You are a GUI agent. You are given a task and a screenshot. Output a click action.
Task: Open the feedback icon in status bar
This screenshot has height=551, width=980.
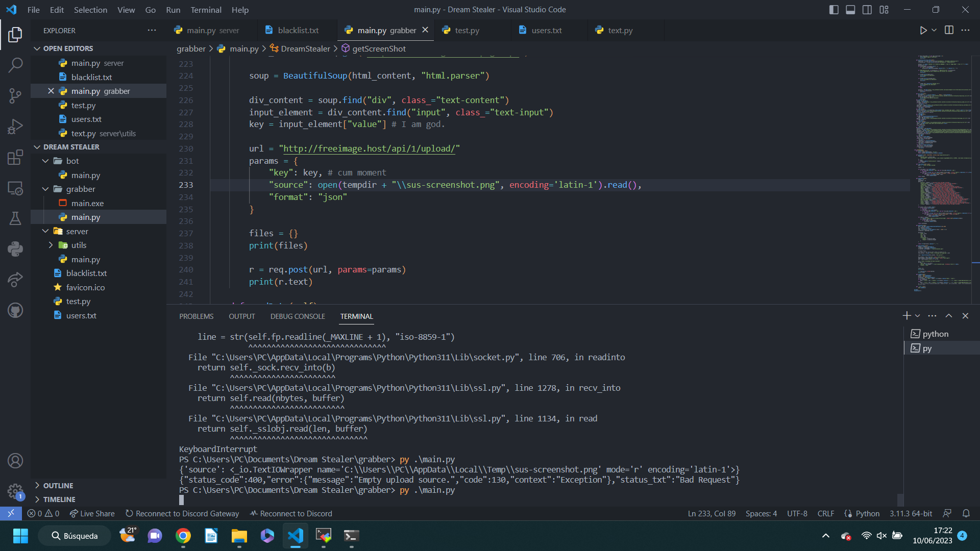click(x=947, y=513)
